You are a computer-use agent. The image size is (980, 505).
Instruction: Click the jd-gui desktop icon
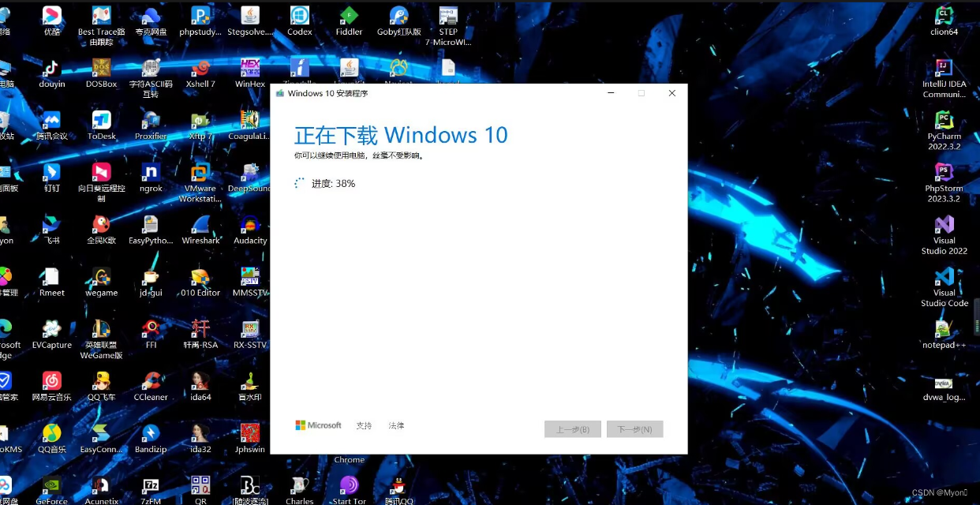[151, 282]
